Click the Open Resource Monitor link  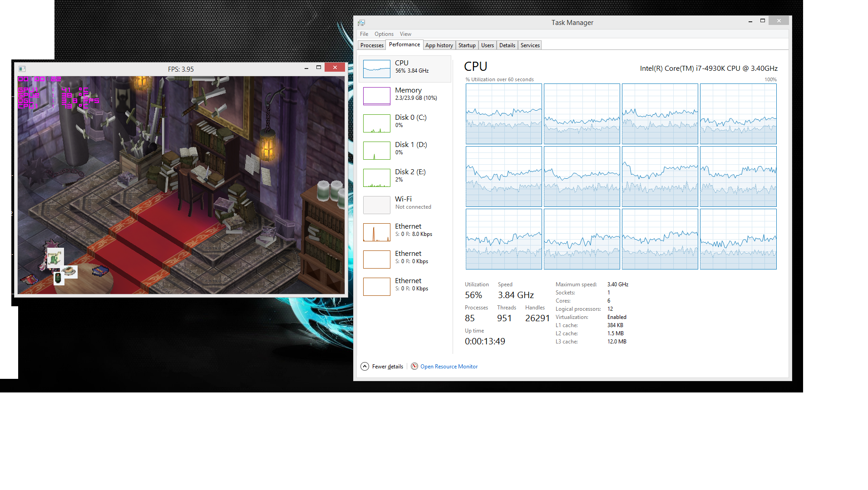449,367
